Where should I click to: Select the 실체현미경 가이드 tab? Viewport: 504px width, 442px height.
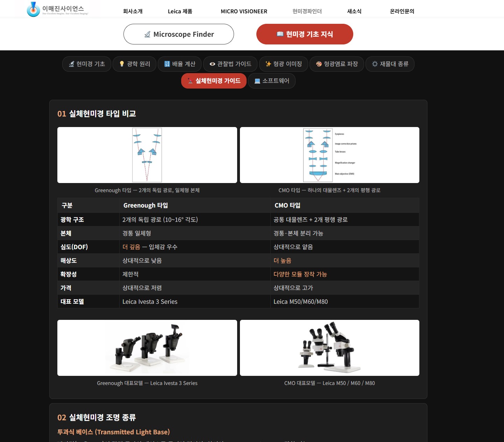(x=214, y=81)
